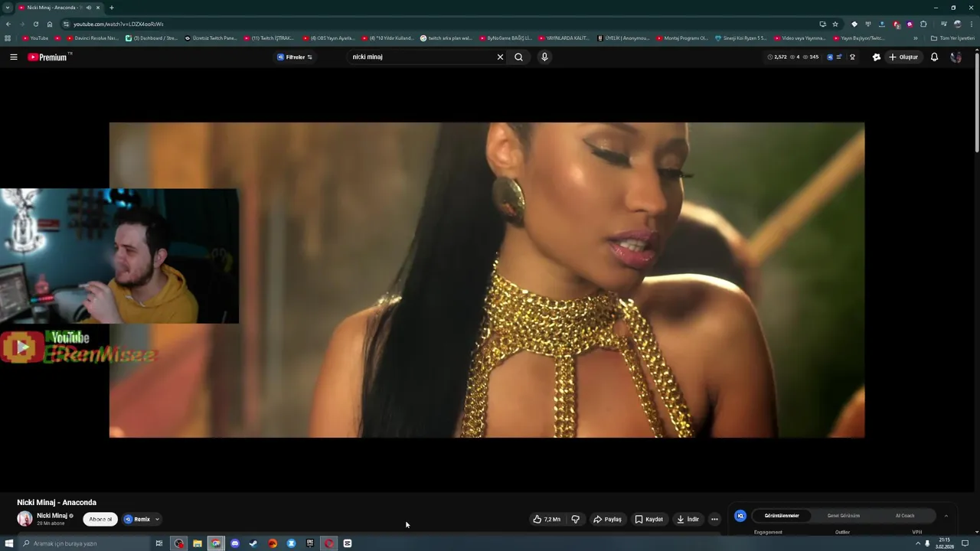This screenshot has width=980, height=551.
Task: Open Discord from the taskbar
Action: 235,543
